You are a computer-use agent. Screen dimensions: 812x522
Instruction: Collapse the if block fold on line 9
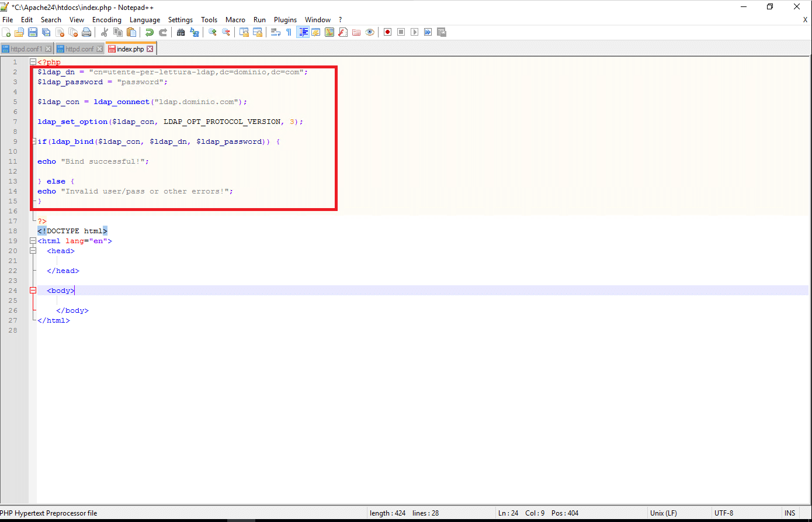[33, 141]
